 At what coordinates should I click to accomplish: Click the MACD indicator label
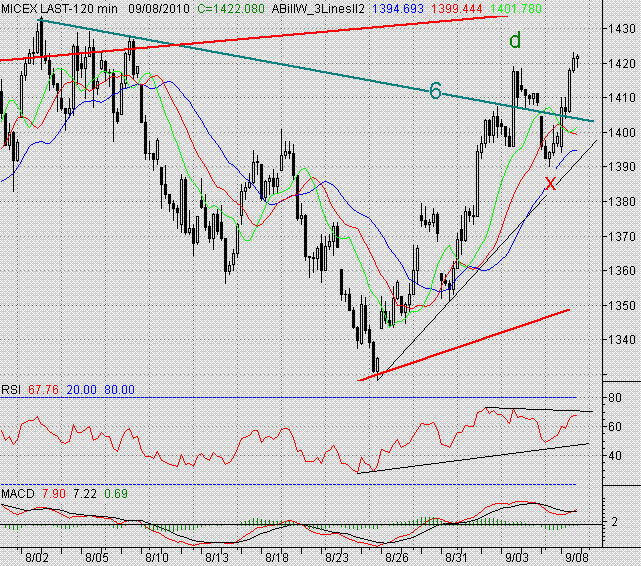coord(18,494)
